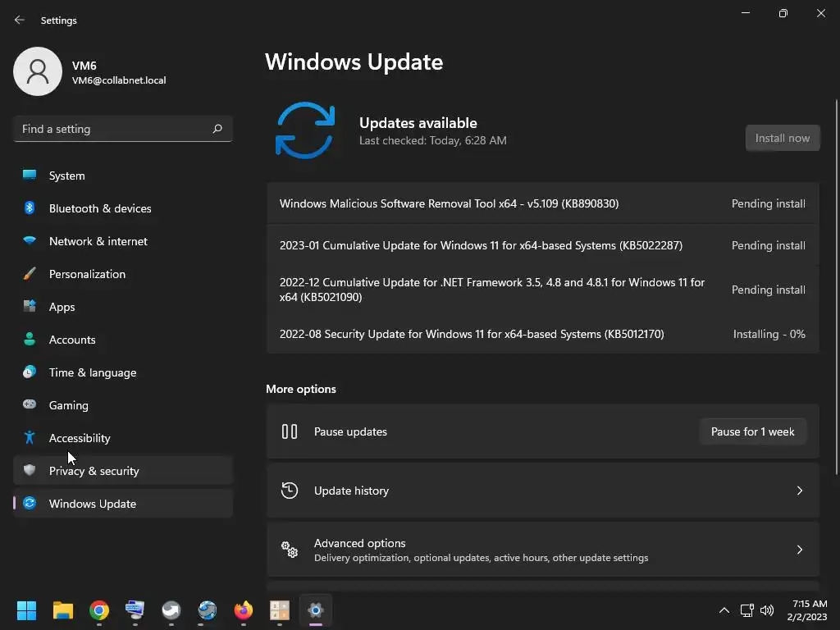Click the back arrow in Settings header

[20, 20]
